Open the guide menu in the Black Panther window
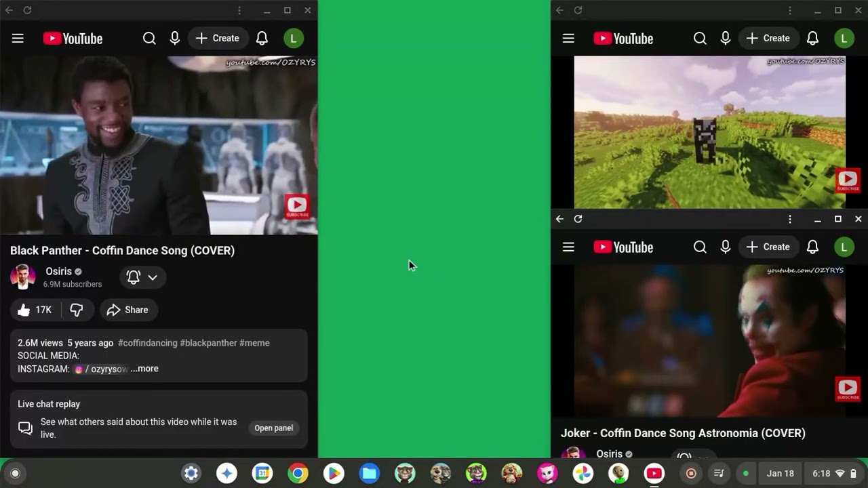This screenshot has width=868, height=488. [x=18, y=39]
